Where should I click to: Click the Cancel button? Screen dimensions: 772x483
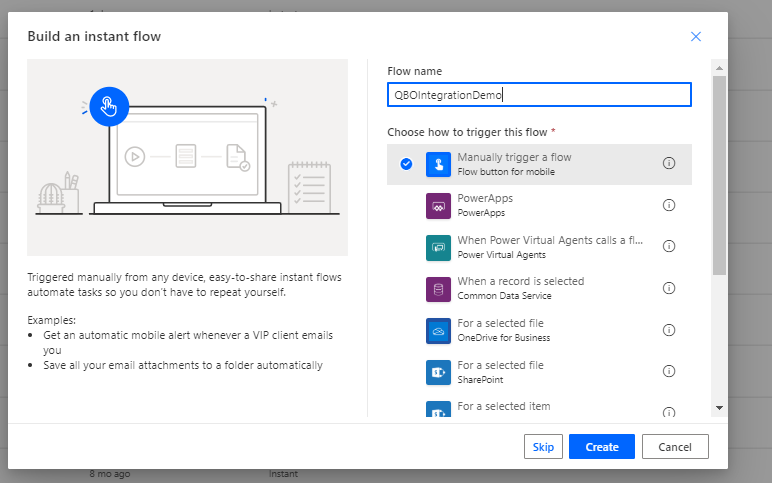click(x=675, y=447)
